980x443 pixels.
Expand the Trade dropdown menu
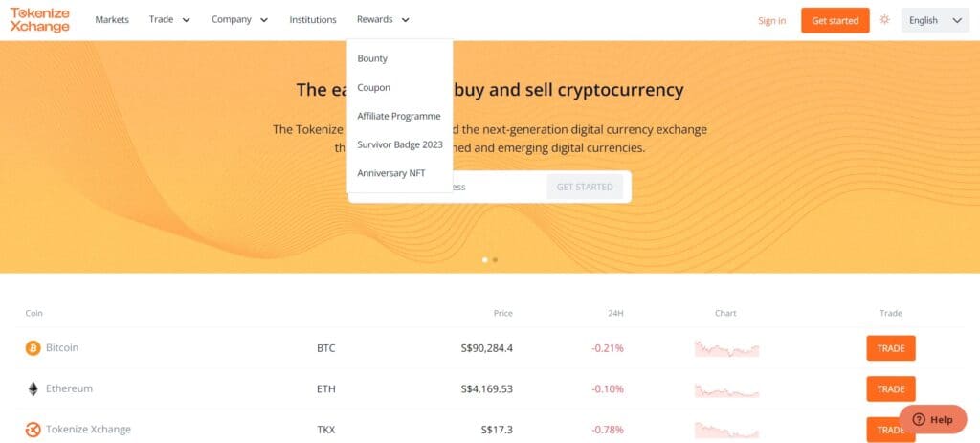tap(169, 19)
